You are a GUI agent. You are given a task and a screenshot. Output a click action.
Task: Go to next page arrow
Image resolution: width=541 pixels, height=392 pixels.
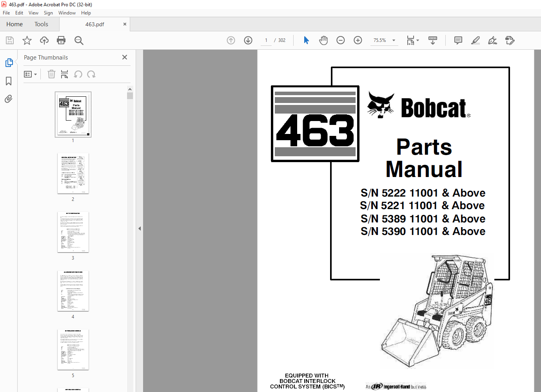pyautogui.click(x=248, y=40)
